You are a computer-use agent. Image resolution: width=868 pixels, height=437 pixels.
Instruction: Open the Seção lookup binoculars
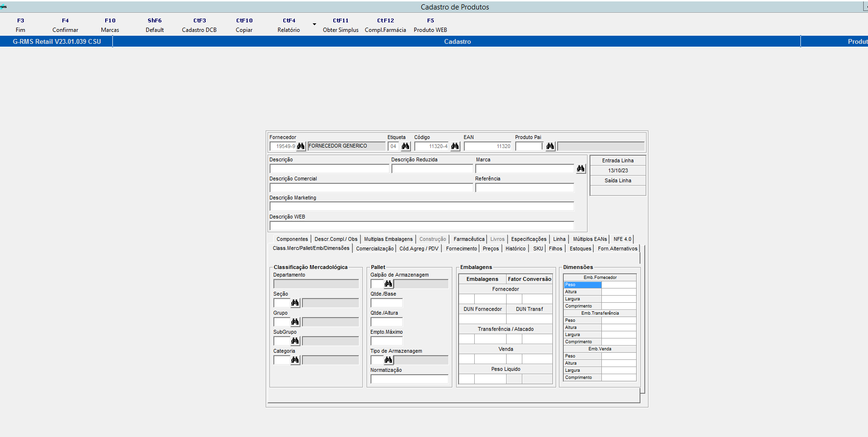pos(295,303)
